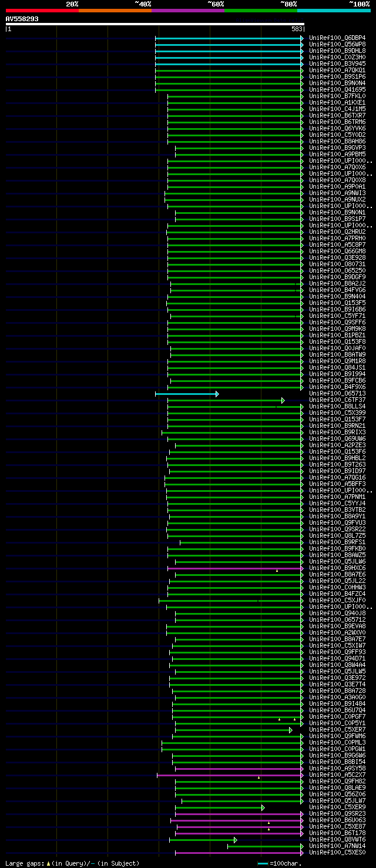
Task: Select the UniRef100_B9HBL2 label
Action: (x=337, y=458)
